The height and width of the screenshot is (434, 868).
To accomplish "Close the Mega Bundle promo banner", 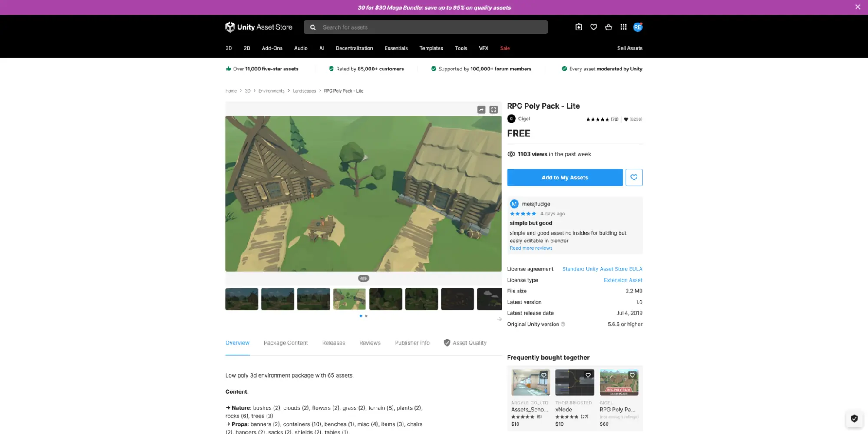I will coord(858,7).
